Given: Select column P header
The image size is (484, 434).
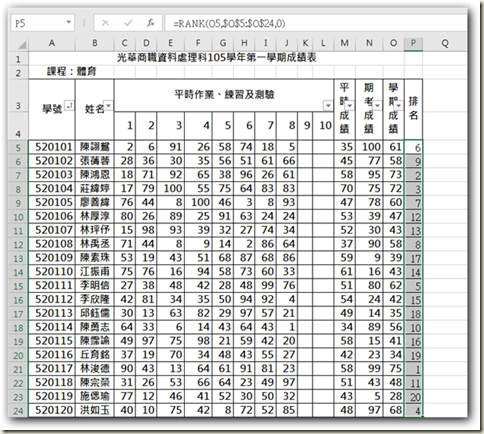Looking at the screenshot, I should (413, 43).
